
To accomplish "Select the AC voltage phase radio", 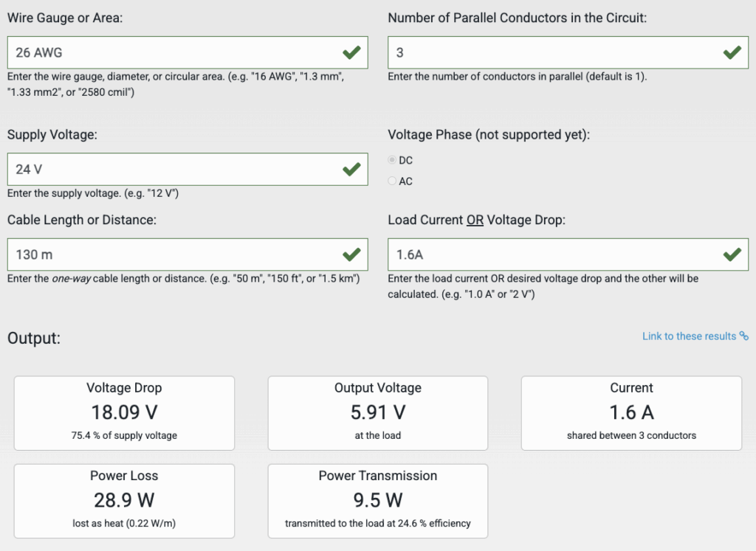I will 392,181.
